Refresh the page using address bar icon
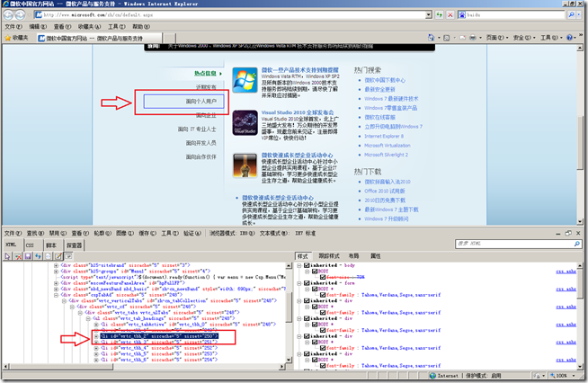Screen dimensions: 588x383 [439, 15]
